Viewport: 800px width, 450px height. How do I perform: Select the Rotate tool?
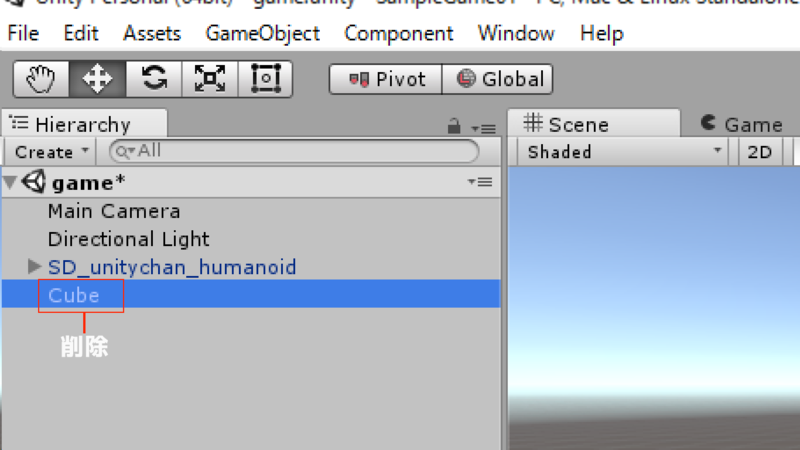(154, 79)
